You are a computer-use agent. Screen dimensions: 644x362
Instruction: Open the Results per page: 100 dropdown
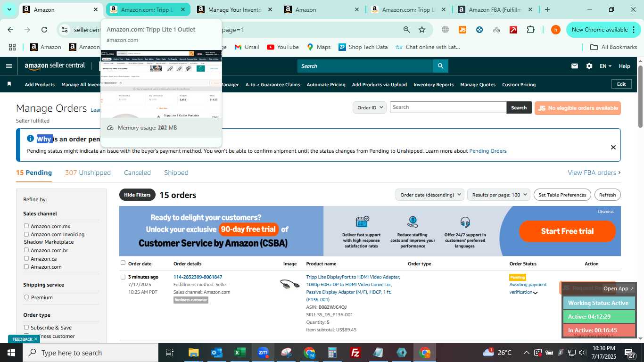[x=499, y=195]
